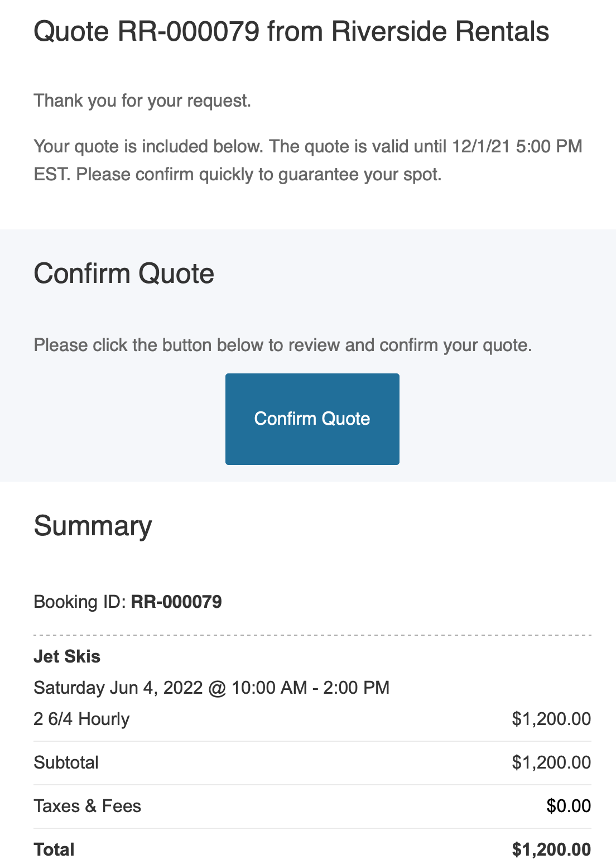The height and width of the screenshot is (864, 616).
Task: Click the Subtotal label
Action: [66, 762]
